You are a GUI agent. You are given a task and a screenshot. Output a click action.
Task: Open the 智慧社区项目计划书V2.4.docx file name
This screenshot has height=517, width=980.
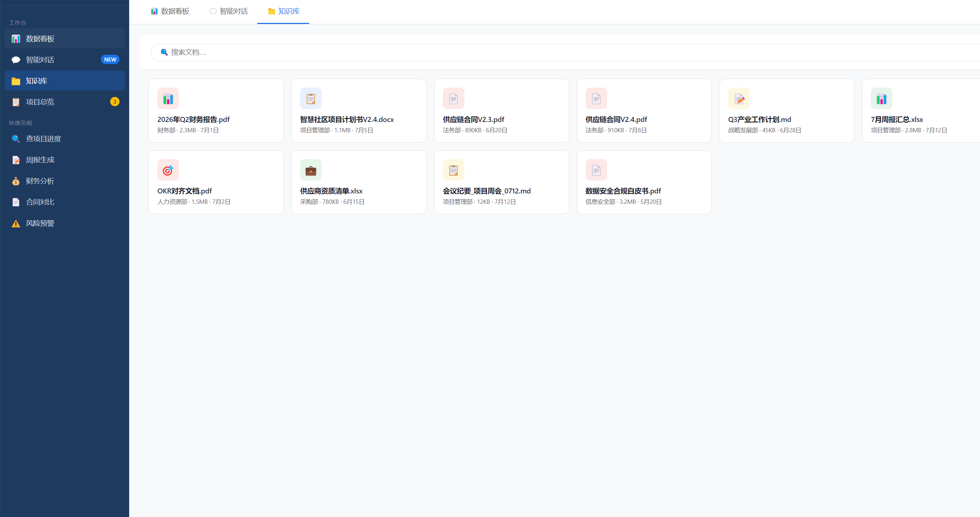pyautogui.click(x=347, y=120)
